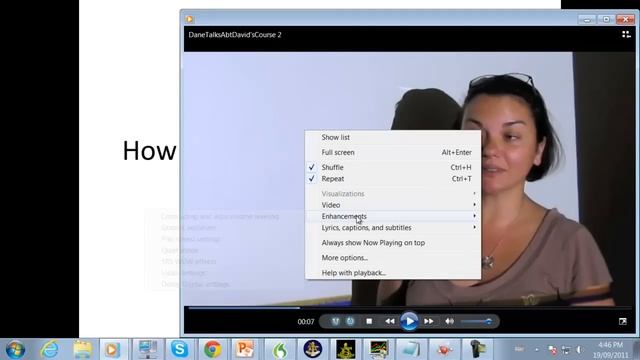Click the Switch to Library icon
The height and width of the screenshot is (360, 640).
[x=626, y=35]
